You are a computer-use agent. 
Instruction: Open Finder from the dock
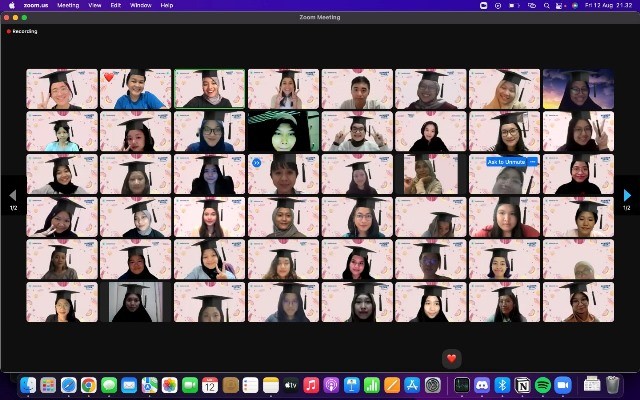coord(28,385)
